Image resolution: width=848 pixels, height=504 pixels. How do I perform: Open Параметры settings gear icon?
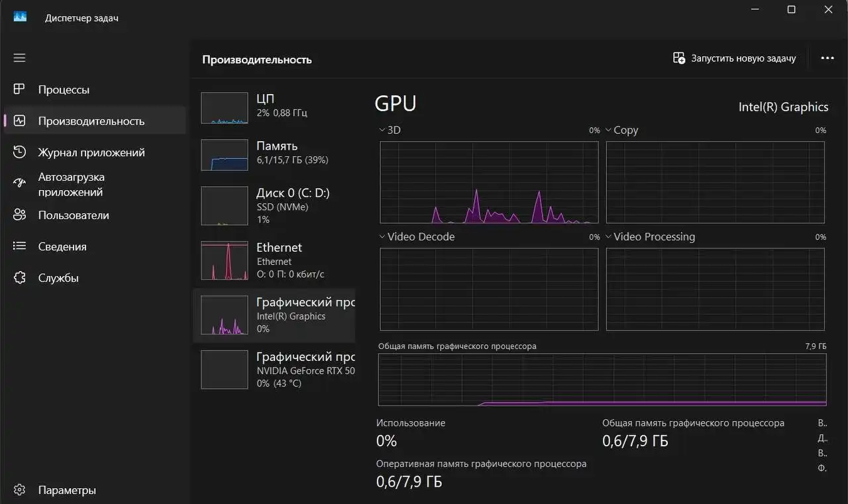pyautogui.click(x=19, y=490)
